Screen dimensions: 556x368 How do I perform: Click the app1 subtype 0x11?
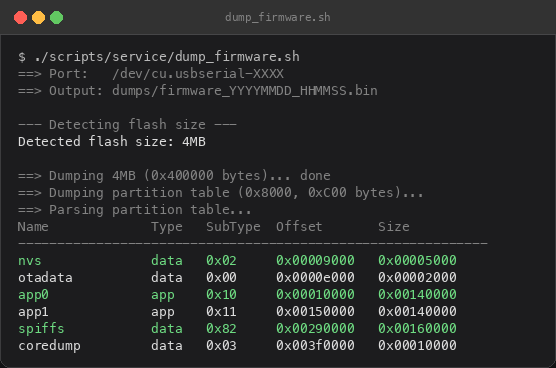pyautogui.click(x=221, y=312)
